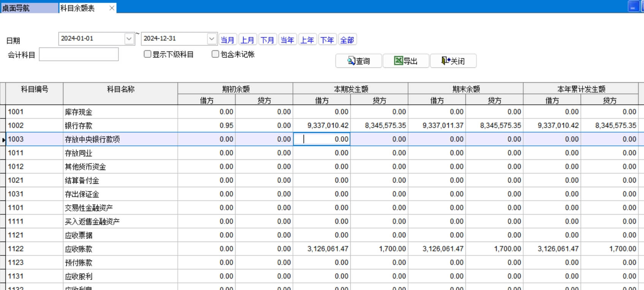Image resolution: width=644 pixels, height=290 pixels.
Task: Pick 下年 date range shortcut
Action: (x=327, y=40)
